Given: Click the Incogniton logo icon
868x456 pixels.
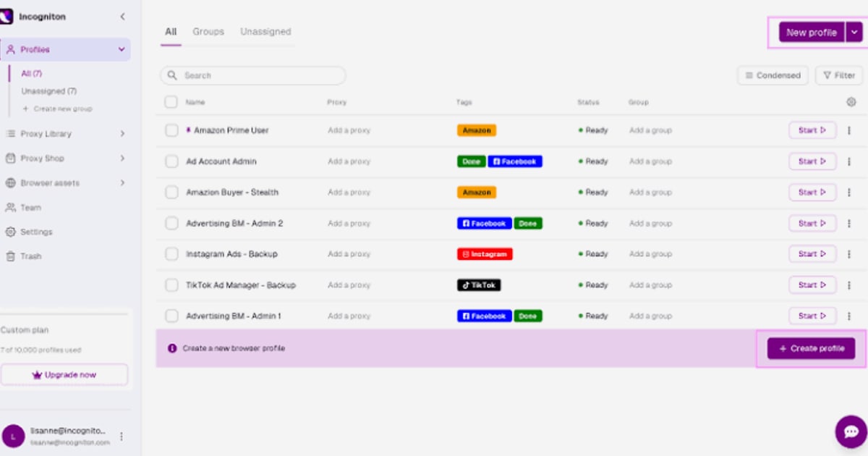Looking at the screenshot, I should (x=7, y=16).
